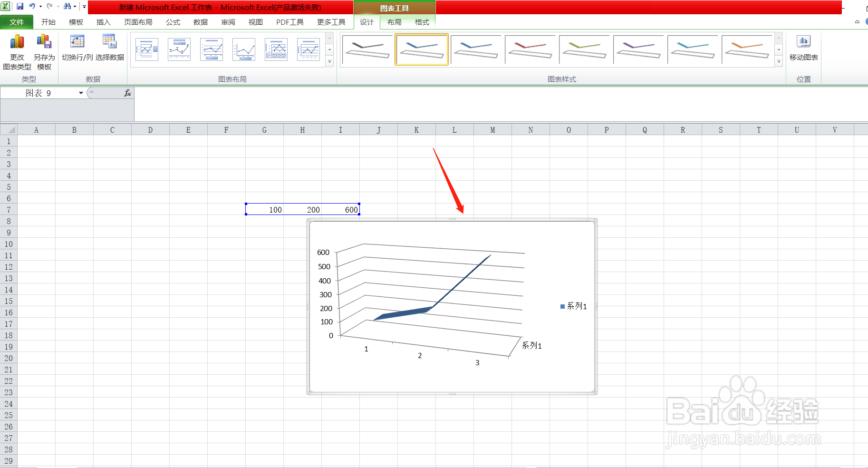This screenshot has height=468, width=868.
Task: Click the Change Chart Type icon (更改图表类型)
Action: [17, 52]
